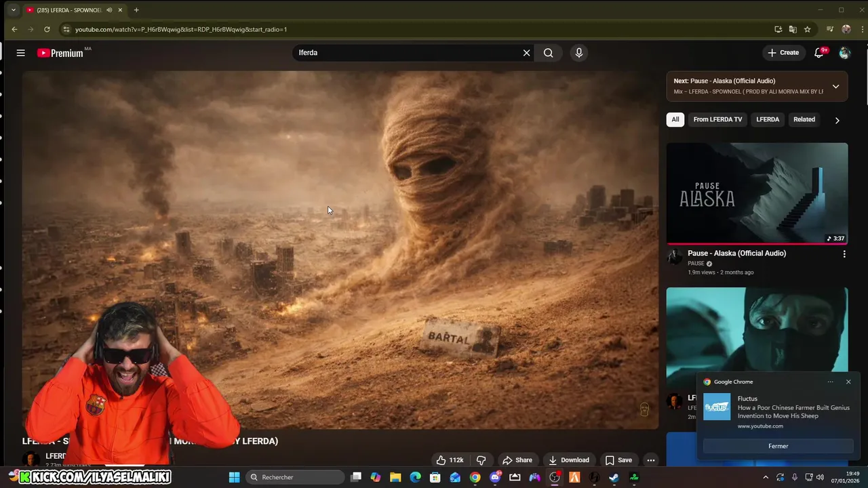868x488 pixels.
Task: Search with the Rechercher taskbar box
Action: tap(294, 477)
